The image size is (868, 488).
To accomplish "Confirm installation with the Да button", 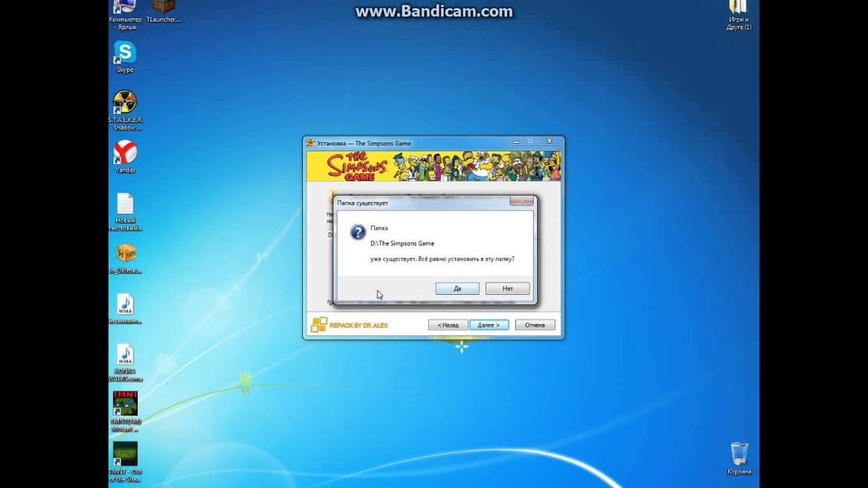I will (457, 289).
